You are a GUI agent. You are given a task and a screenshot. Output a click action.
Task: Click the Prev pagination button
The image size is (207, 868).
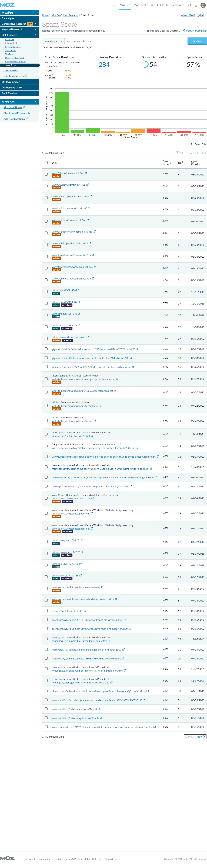[189, 737]
